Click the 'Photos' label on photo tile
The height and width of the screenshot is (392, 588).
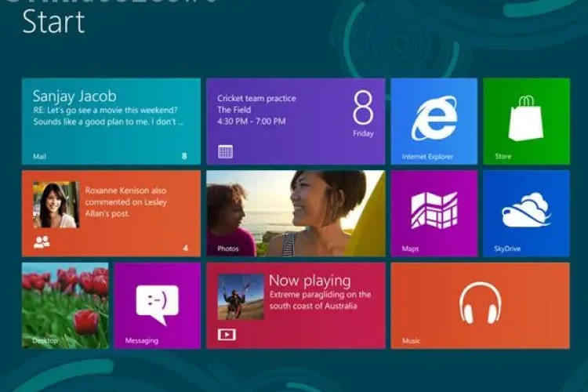pyautogui.click(x=228, y=249)
